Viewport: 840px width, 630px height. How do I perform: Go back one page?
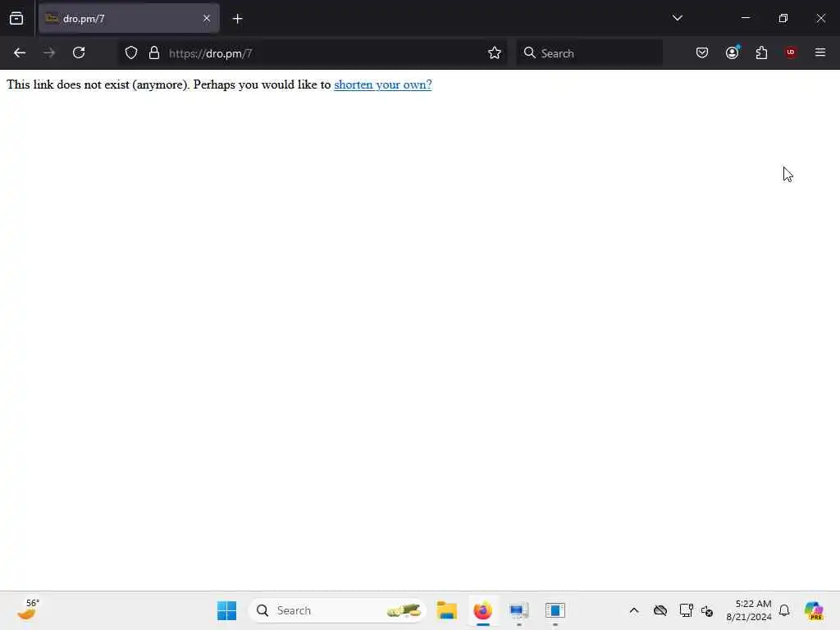[20, 53]
